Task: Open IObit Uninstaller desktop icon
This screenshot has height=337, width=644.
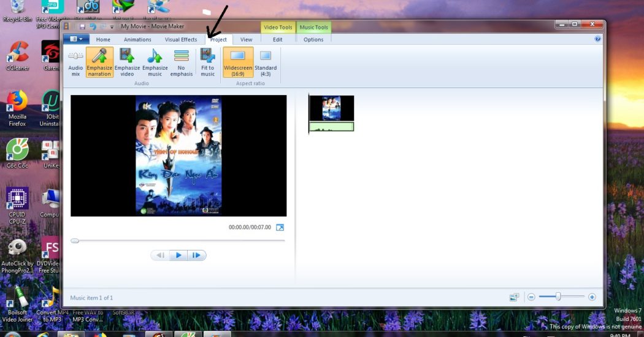Action: (x=50, y=109)
